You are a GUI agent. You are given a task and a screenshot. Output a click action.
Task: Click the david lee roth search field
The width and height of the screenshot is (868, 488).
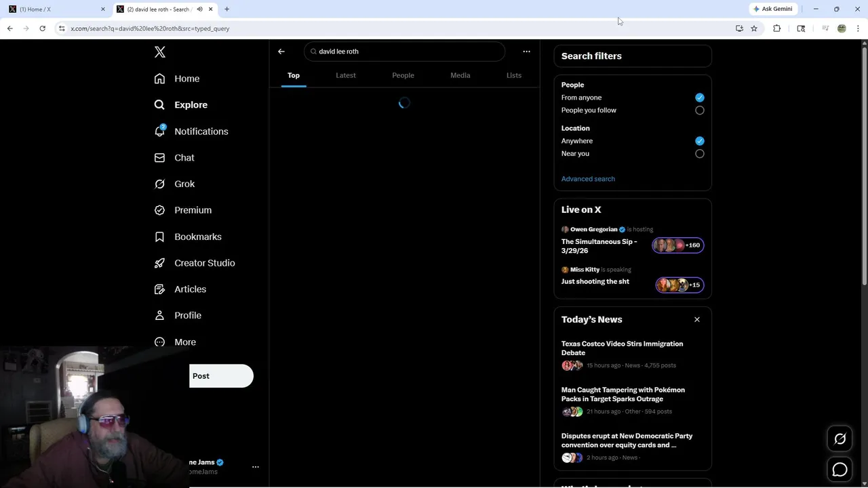[404, 52]
